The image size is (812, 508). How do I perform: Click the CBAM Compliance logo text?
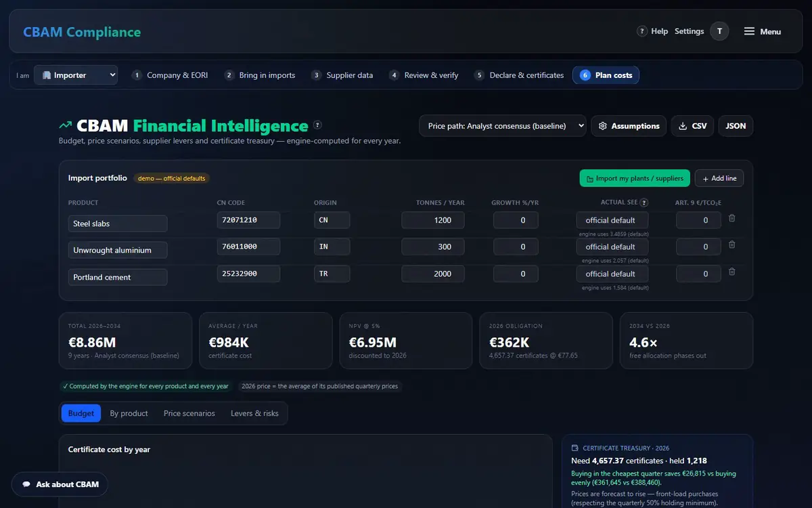tap(82, 32)
